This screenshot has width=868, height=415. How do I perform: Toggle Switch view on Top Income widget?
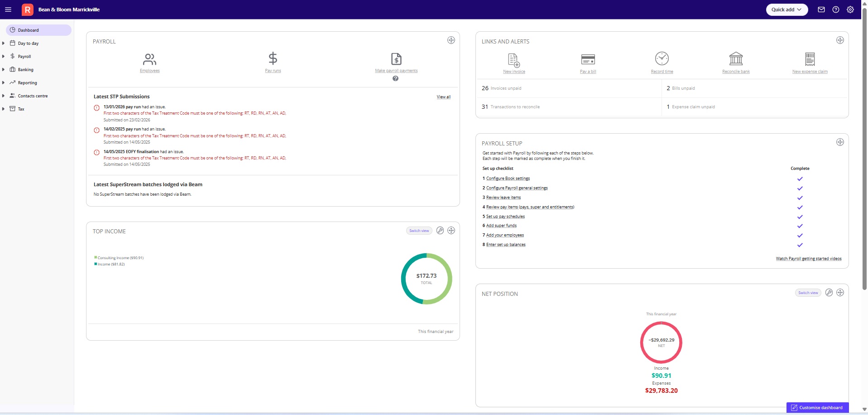coord(419,231)
